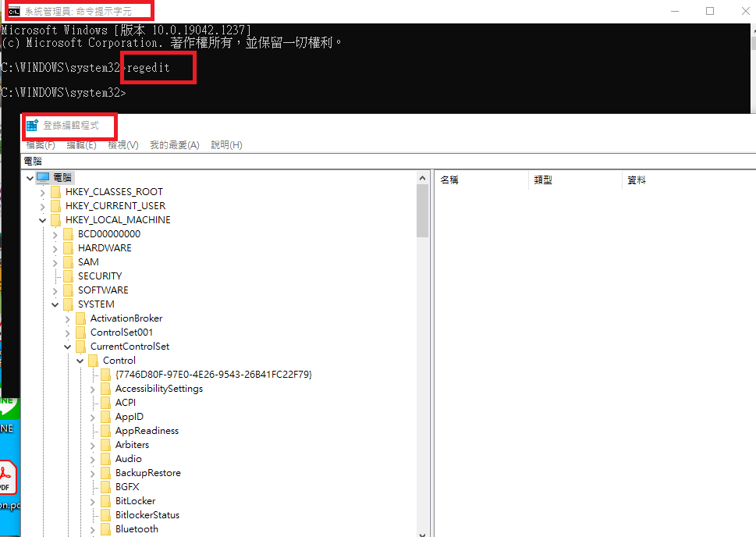Click the SAM folder icon
This screenshot has width=756, height=537.
pyautogui.click(x=68, y=262)
